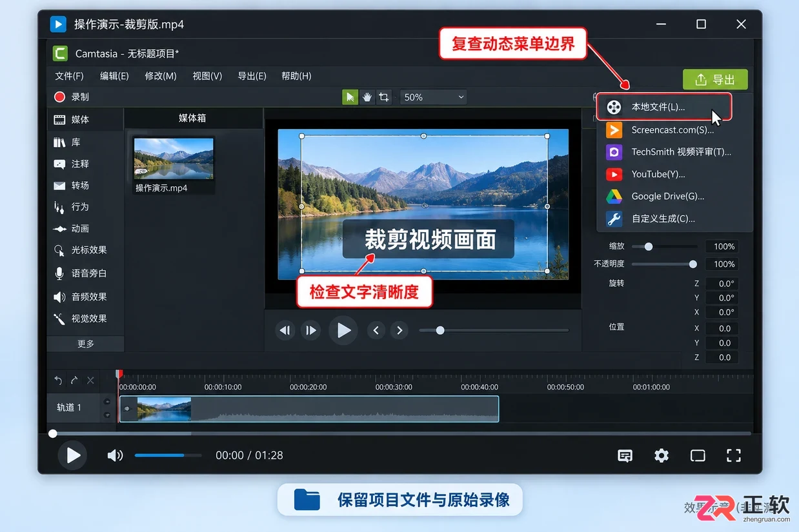Select the video clip on 轨道 1
This screenshot has height=532, width=799.
pyautogui.click(x=309, y=409)
